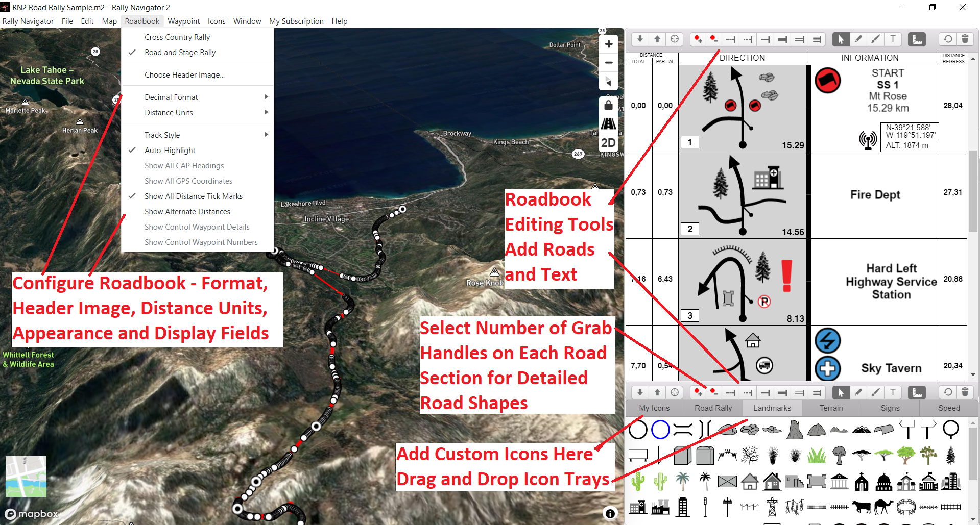
Task: Select the pencil tool above the INFORMATION header
Action: 858,39
